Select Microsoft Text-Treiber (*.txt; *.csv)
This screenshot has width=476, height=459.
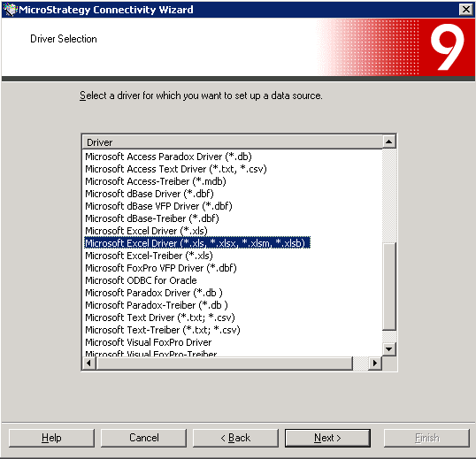coord(163,330)
